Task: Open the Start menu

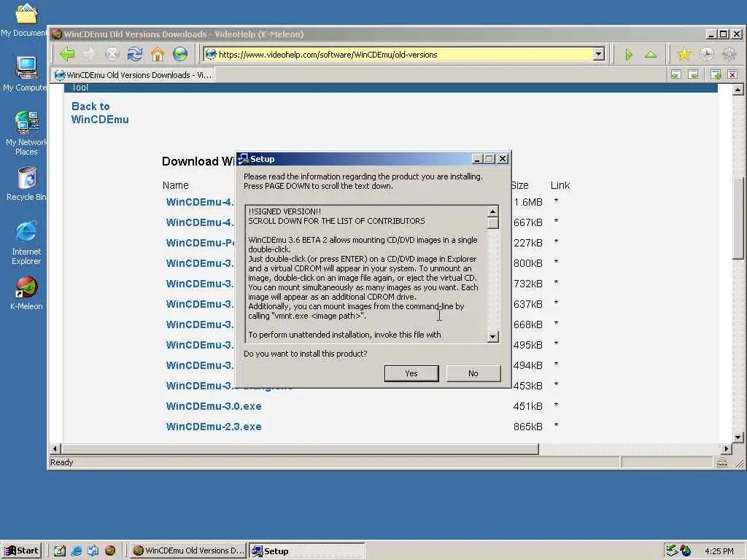Action: click(21, 551)
